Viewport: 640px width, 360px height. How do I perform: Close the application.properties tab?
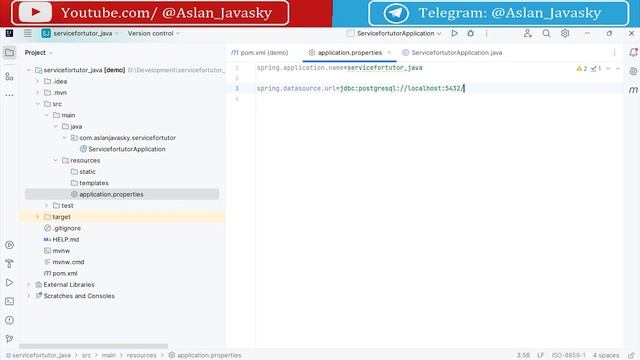[389, 53]
